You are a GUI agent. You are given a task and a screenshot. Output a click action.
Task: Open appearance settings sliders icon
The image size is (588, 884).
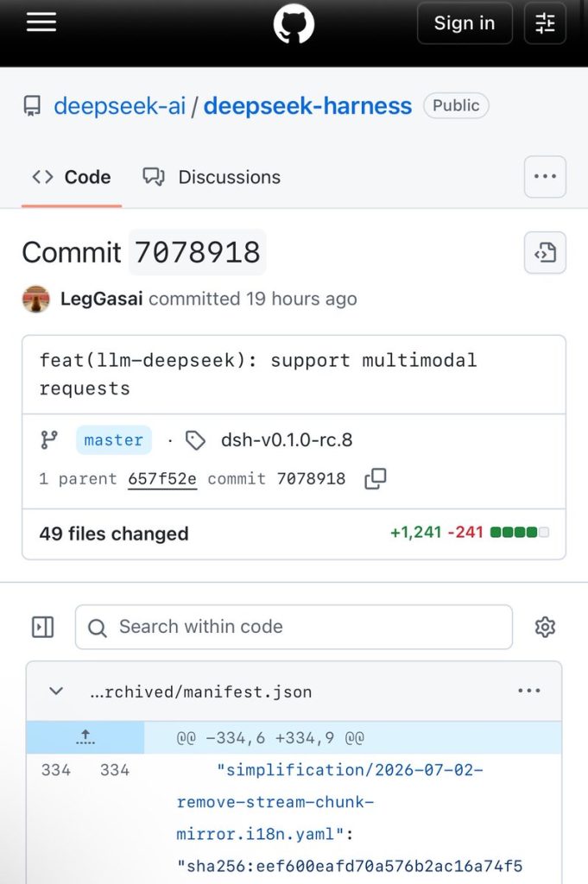pyautogui.click(x=545, y=23)
